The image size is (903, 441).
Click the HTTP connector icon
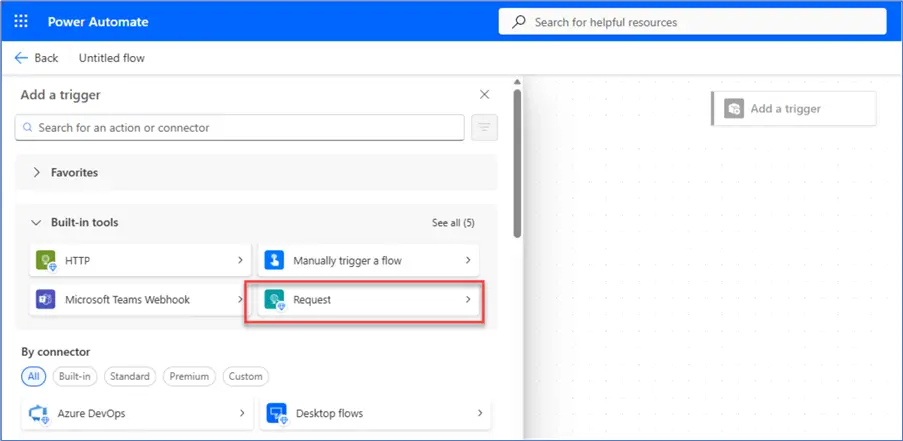[45, 260]
